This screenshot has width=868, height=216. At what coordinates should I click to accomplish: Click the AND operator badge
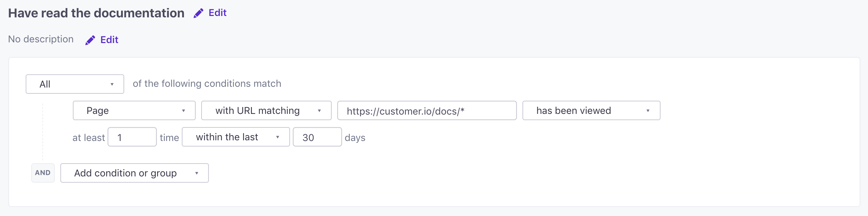[x=43, y=173]
